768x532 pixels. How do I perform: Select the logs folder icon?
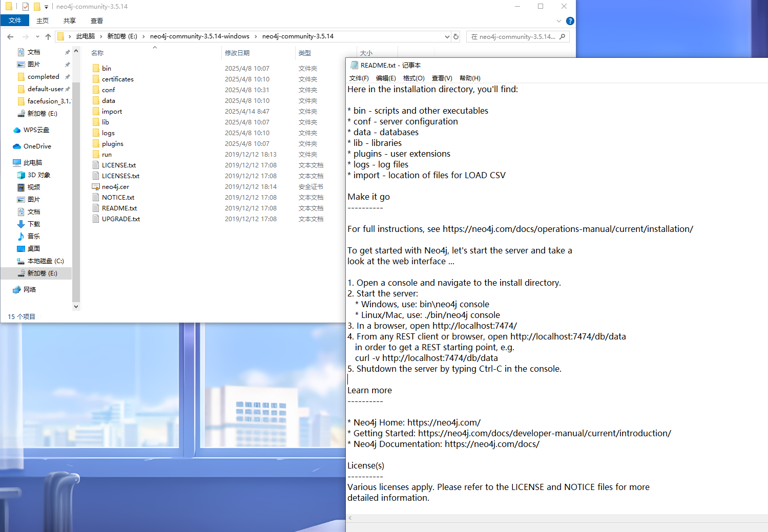click(x=96, y=133)
